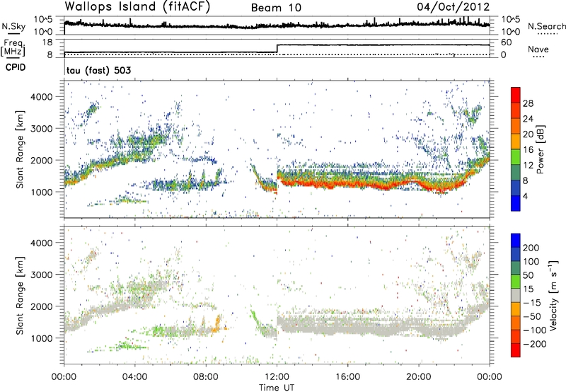Click the 'tau (fast) 503' text

[x=98, y=70]
